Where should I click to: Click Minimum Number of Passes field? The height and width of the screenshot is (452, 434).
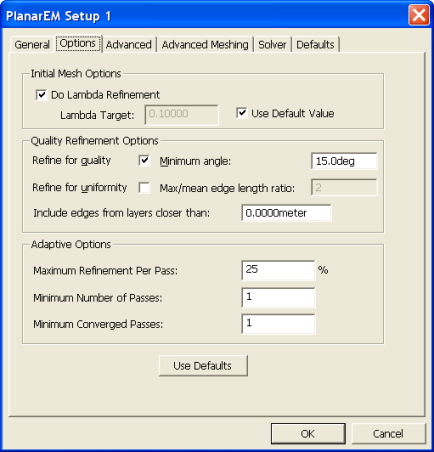pyautogui.click(x=278, y=297)
